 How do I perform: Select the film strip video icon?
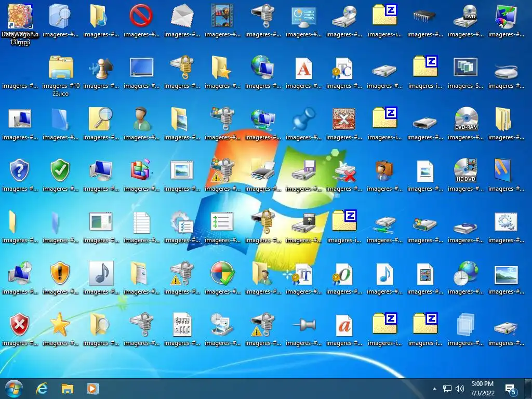tap(222, 16)
